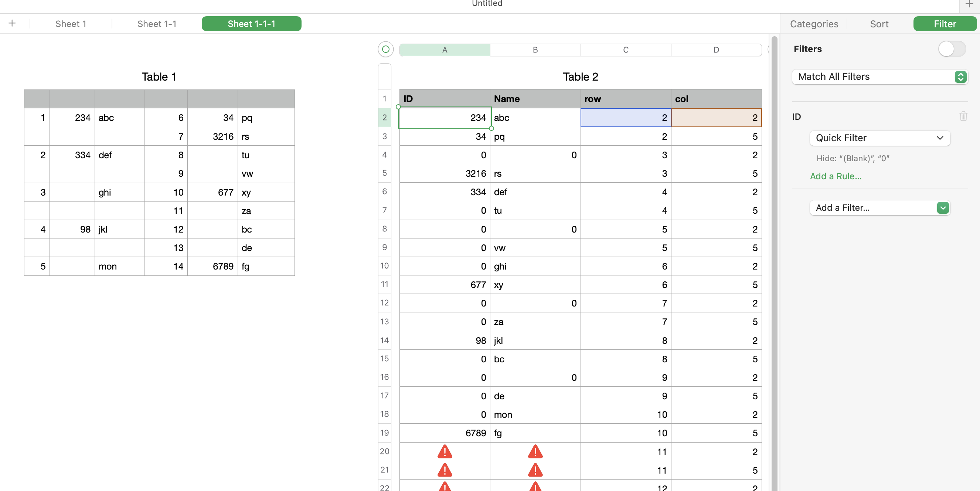Click red warning icon in row 21 ID column
The height and width of the screenshot is (491, 980).
pos(444,470)
